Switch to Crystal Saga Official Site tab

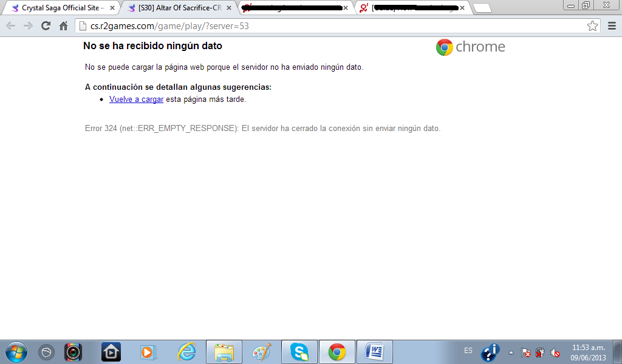click(x=61, y=8)
